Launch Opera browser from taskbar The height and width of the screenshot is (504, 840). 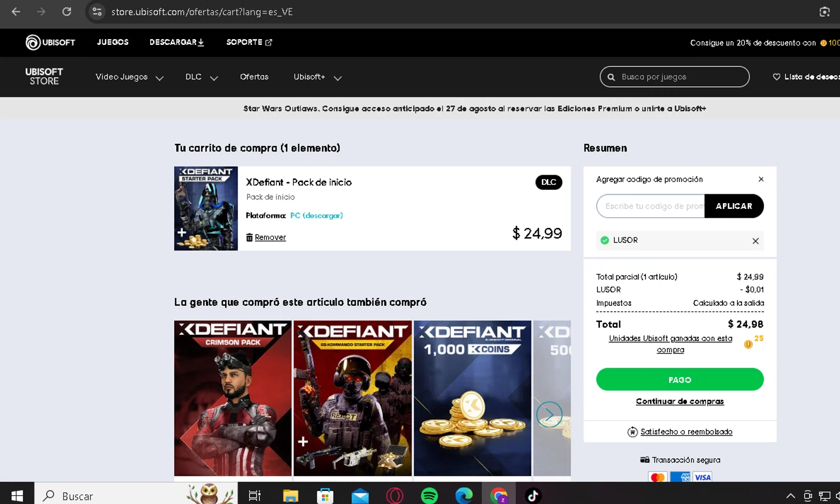[x=395, y=496]
